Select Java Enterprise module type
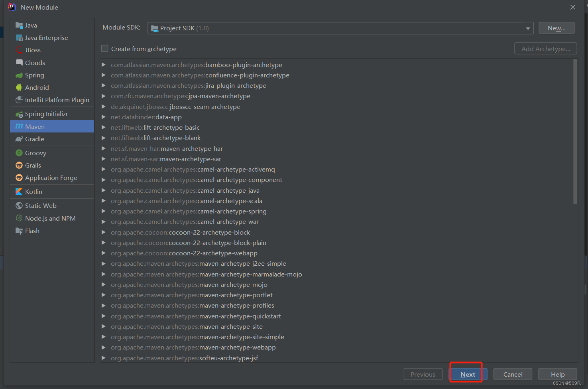This screenshot has width=588, height=389. click(x=52, y=38)
